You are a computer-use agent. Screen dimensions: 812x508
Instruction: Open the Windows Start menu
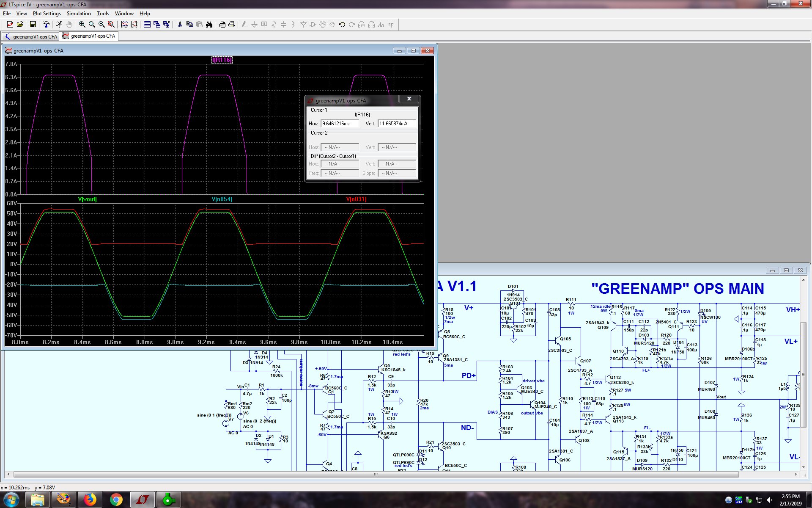pyautogui.click(x=11, y=500)
